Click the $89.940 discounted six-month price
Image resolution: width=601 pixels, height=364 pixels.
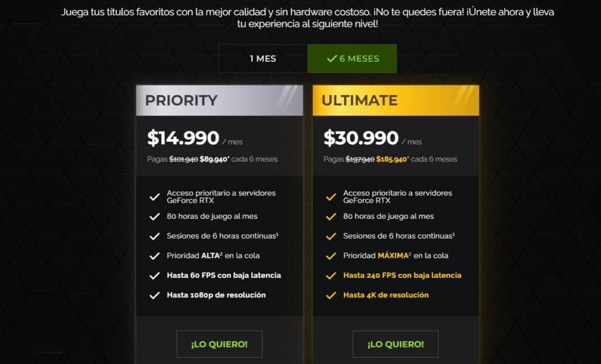coord(214,159)
